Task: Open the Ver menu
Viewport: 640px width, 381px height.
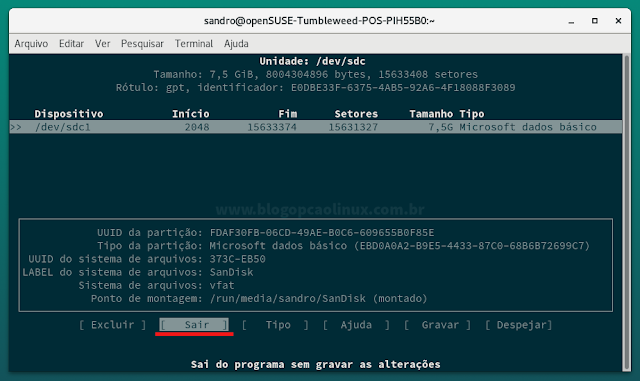Action: (102, 44)
